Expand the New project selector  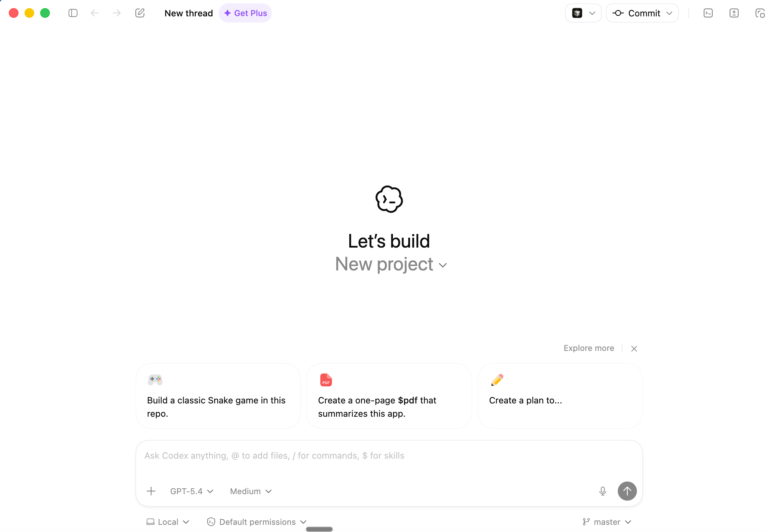(391, 264)
